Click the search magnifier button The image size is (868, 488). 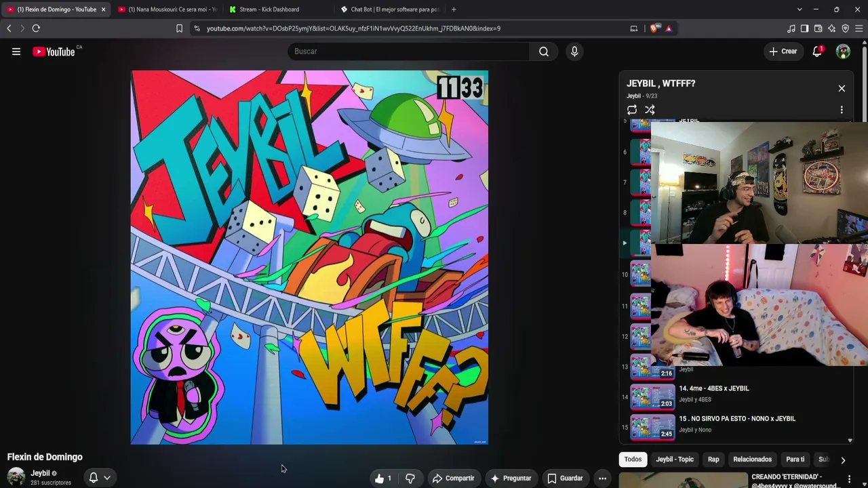point(544,52)
